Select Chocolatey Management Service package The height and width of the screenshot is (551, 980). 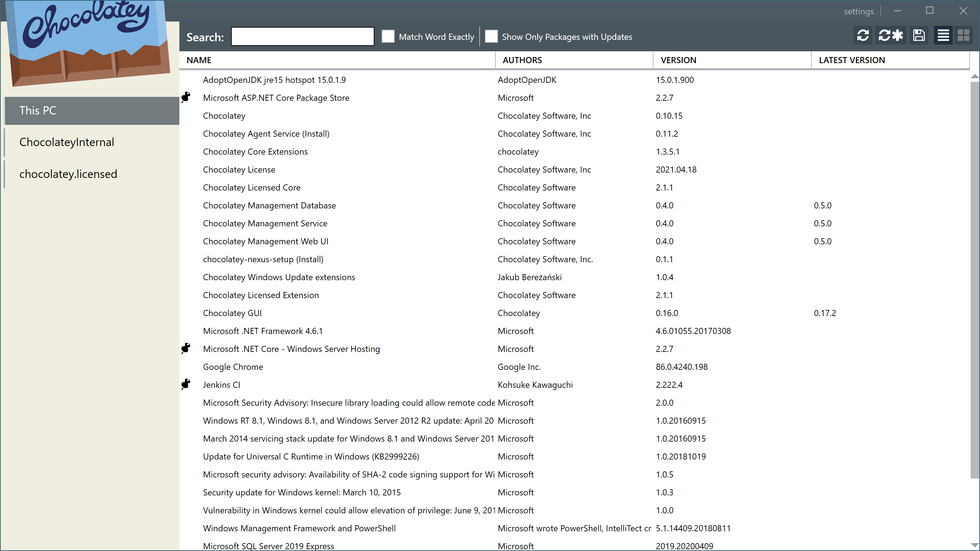tap(574, 223)
